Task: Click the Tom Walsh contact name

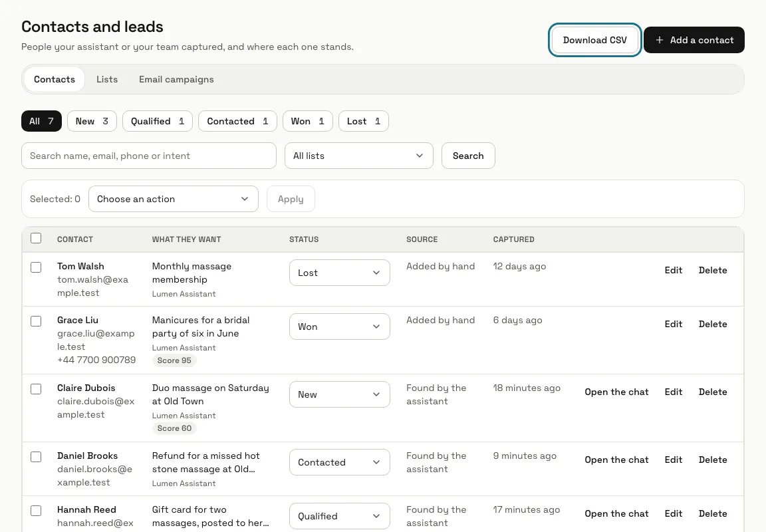Action: coord(80,266)
